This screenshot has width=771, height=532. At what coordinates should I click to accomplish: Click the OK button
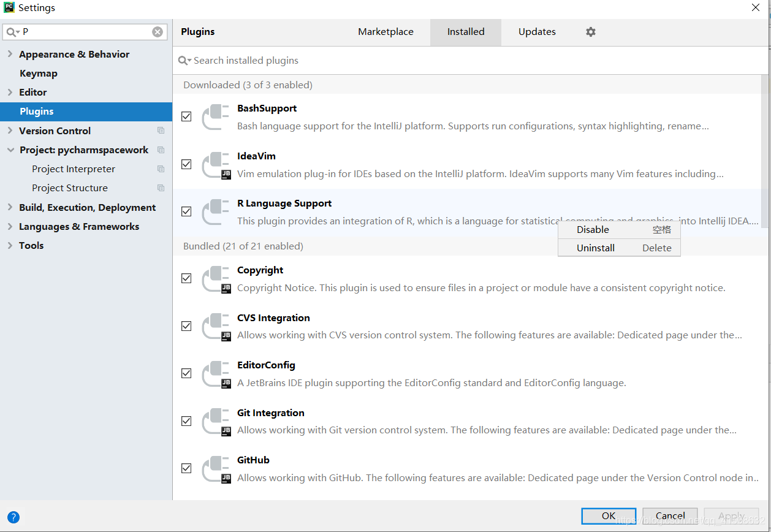click(609, 516)
